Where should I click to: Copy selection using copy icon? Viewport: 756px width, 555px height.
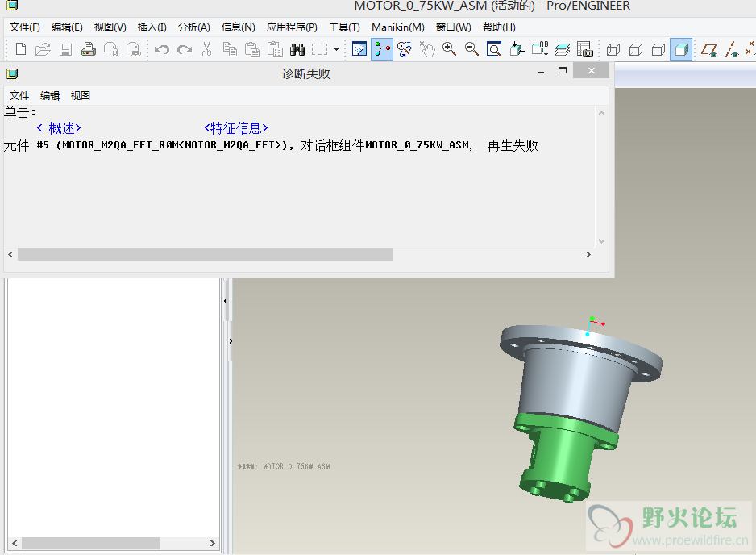tap(230, 49)
